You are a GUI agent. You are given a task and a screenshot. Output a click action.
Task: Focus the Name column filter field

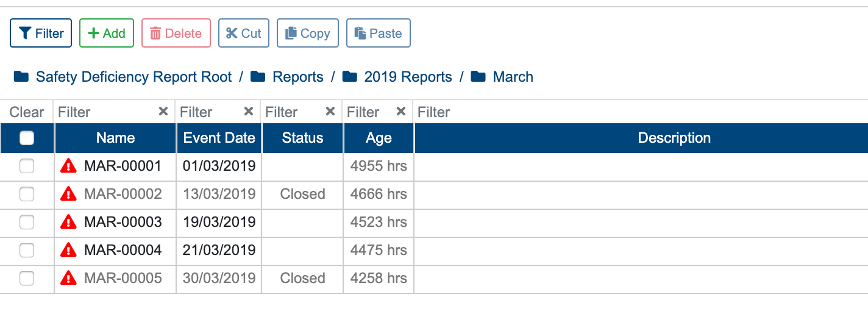106,112
